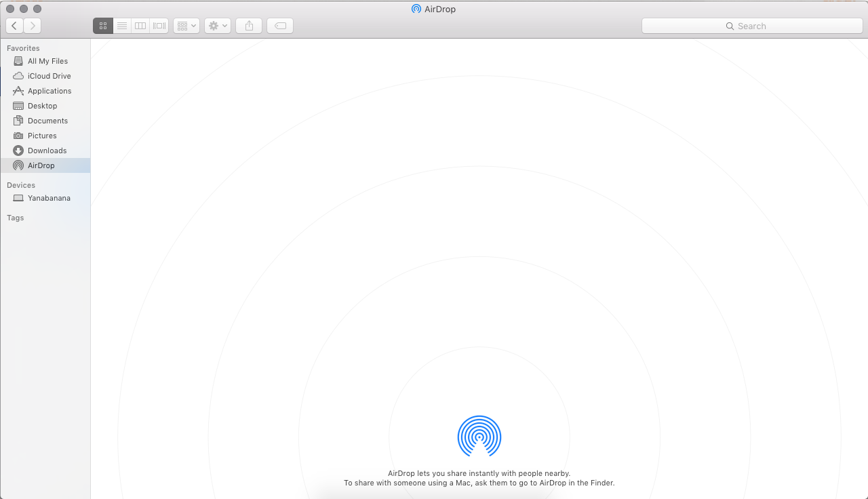Click the AirDrop title bar icon
This screenshot has height=499, width=868.
coord(416,9)
